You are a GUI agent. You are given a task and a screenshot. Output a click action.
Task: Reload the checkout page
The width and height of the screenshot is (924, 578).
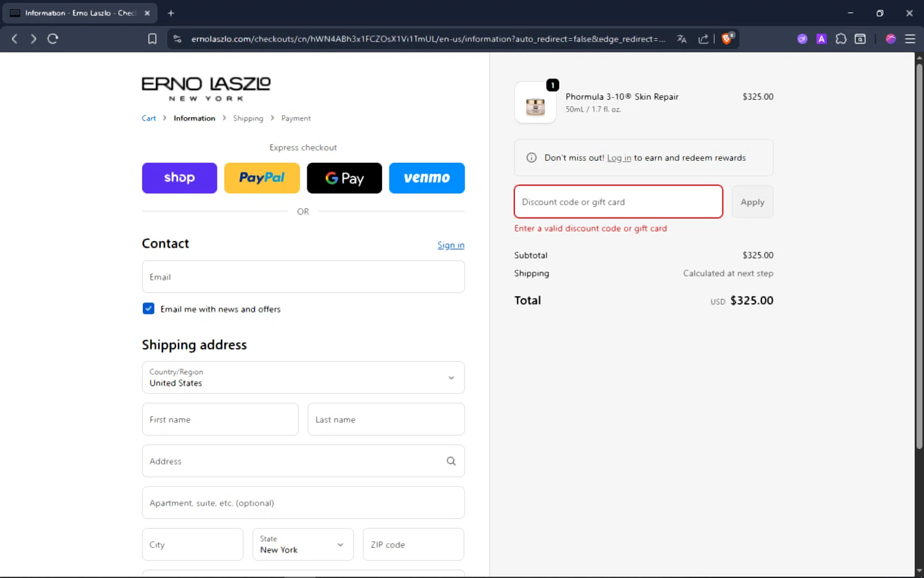pyautogui.click(x=53, y=39)
